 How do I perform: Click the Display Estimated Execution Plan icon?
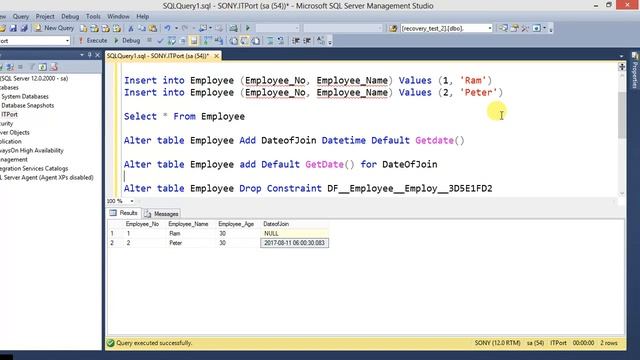pyautogui.click(x=172, y=40)
